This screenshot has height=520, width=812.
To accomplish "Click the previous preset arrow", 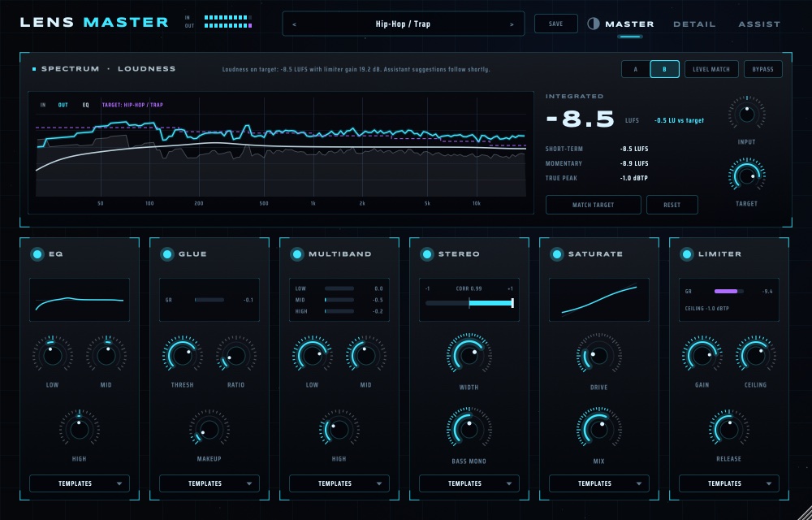I will 294,24.
